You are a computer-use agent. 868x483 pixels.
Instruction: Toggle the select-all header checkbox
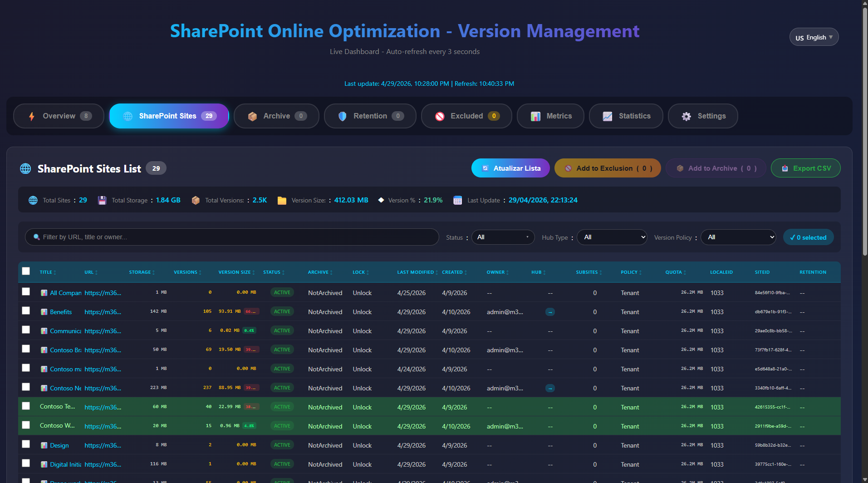(x=26, y=271)
